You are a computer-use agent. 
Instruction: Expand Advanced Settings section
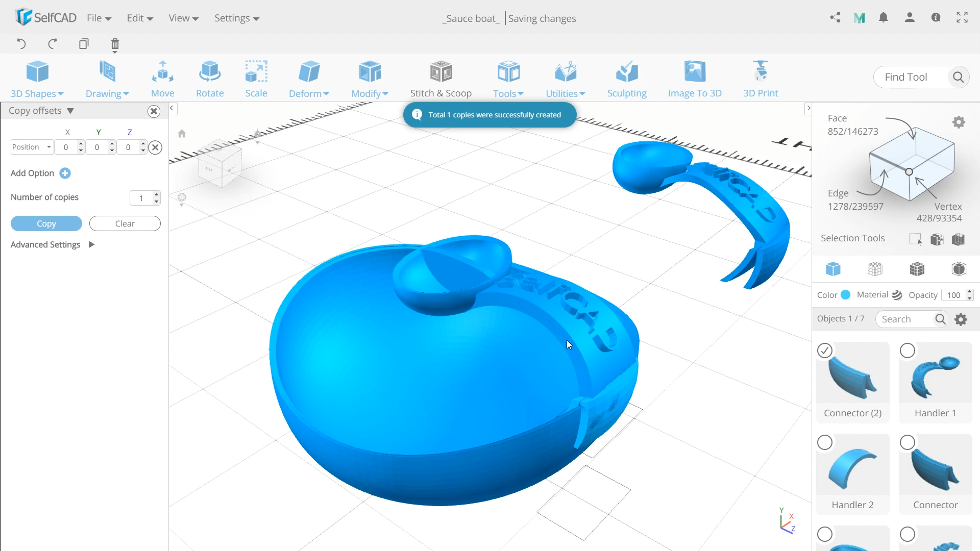91,244
